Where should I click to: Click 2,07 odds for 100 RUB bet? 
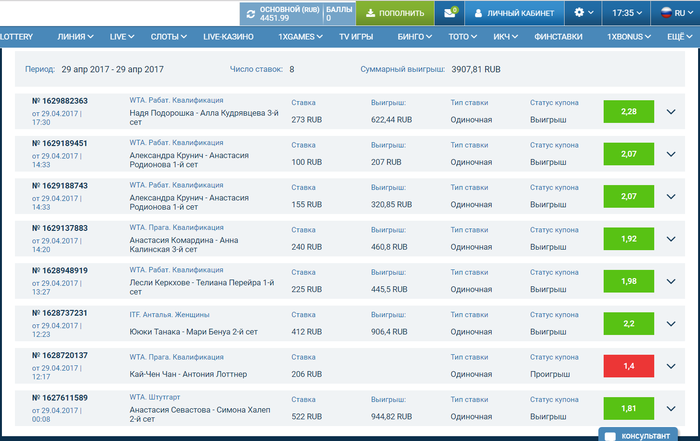629,154
